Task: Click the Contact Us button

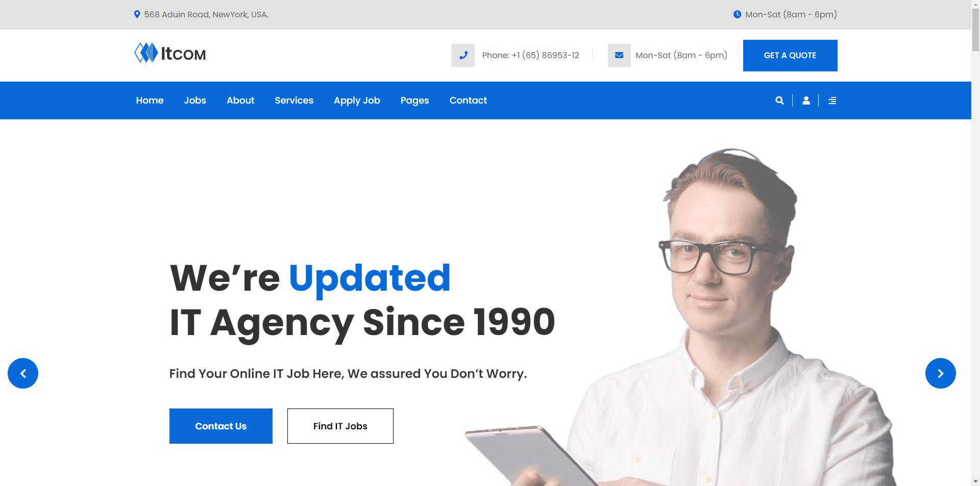Action: coord(221,426)
